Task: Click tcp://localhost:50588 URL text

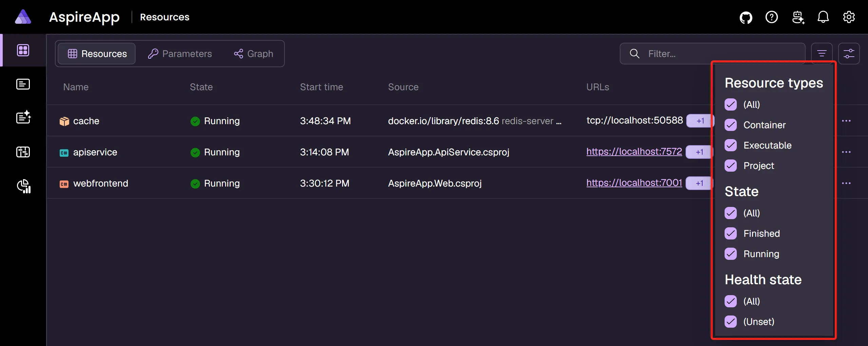Action: coord(635,120)
